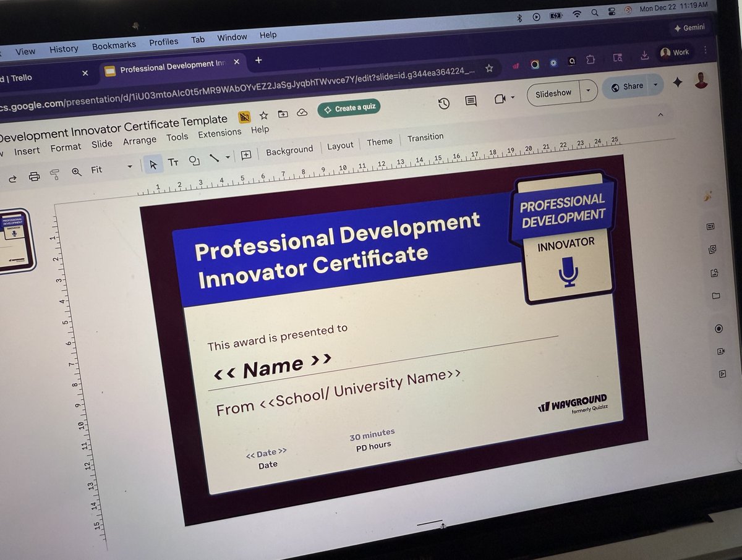The image size is (742, 560).
Task: Click the Chrome downloads icon
Action: point(644,55)
